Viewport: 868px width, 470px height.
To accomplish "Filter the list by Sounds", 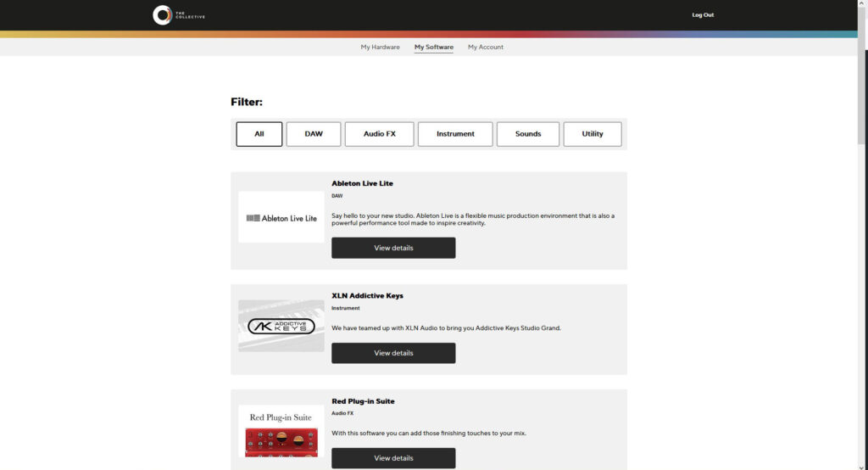I will click(527, 134).
